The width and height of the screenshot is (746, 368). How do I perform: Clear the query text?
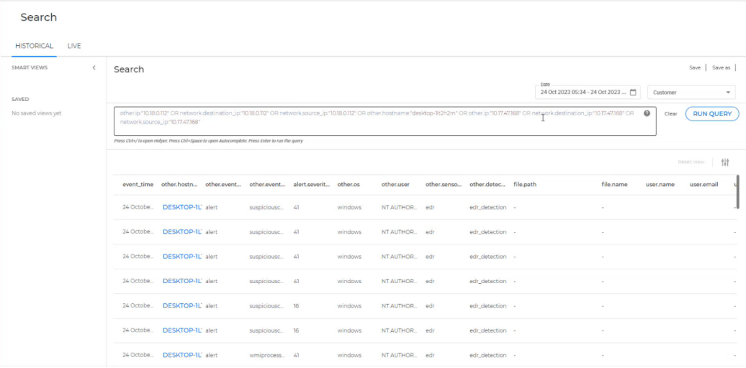tap(670, 114)
